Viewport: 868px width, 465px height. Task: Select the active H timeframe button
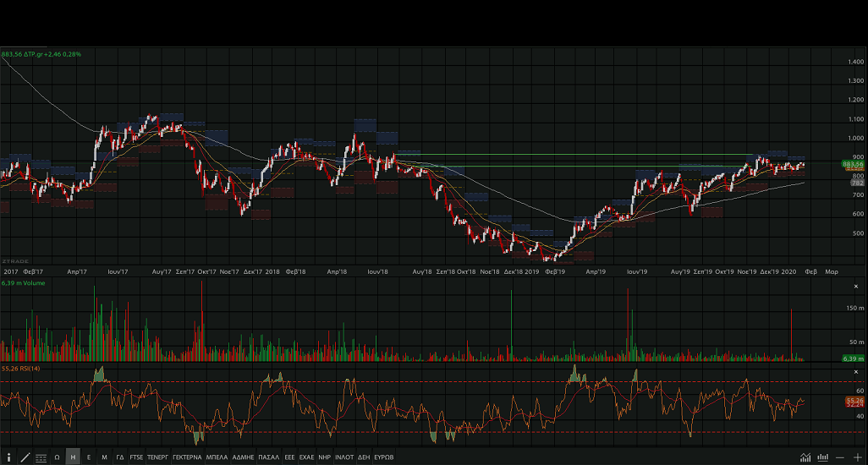coord(73,457)
